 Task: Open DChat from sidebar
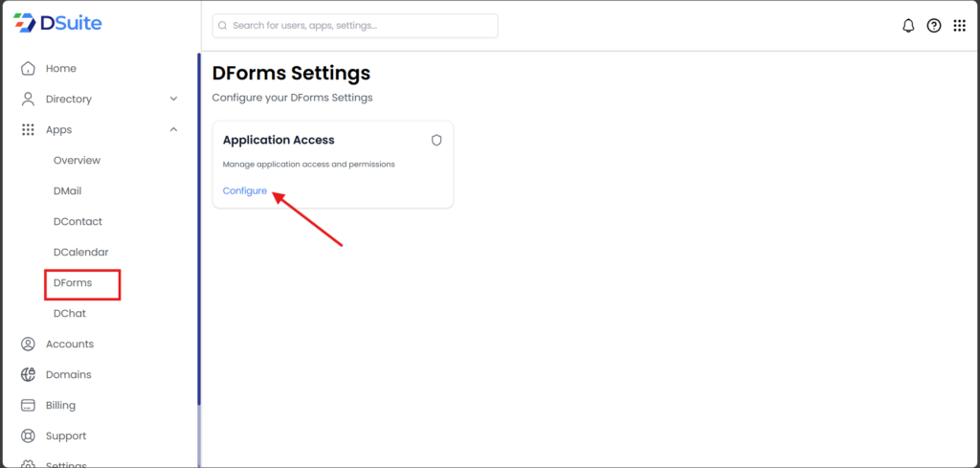point(69,314)
